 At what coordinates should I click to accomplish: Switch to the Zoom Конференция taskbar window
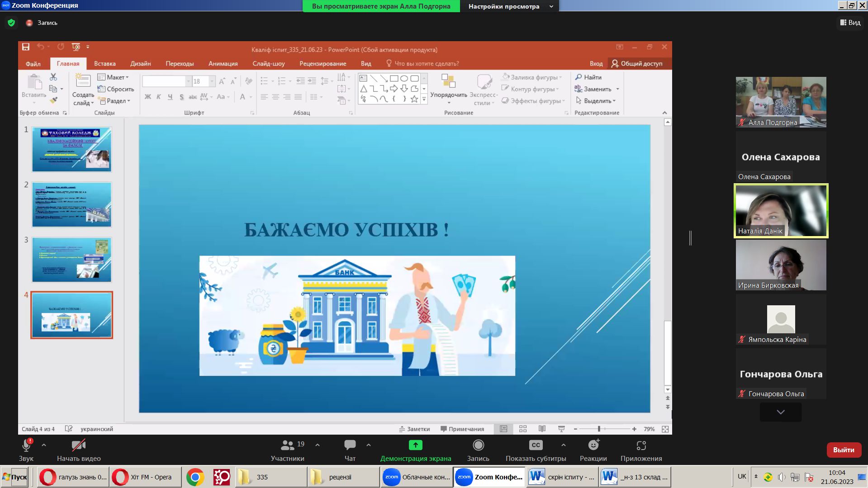[x=489, y=477]
